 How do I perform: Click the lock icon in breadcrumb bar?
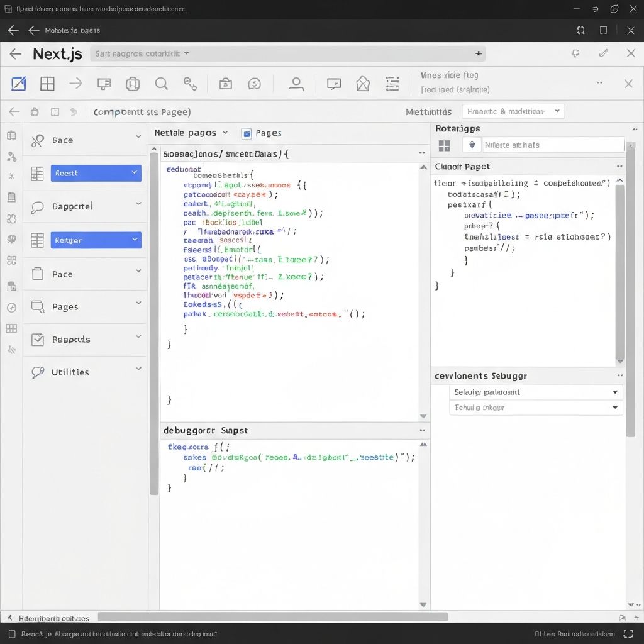click(35, 112)
